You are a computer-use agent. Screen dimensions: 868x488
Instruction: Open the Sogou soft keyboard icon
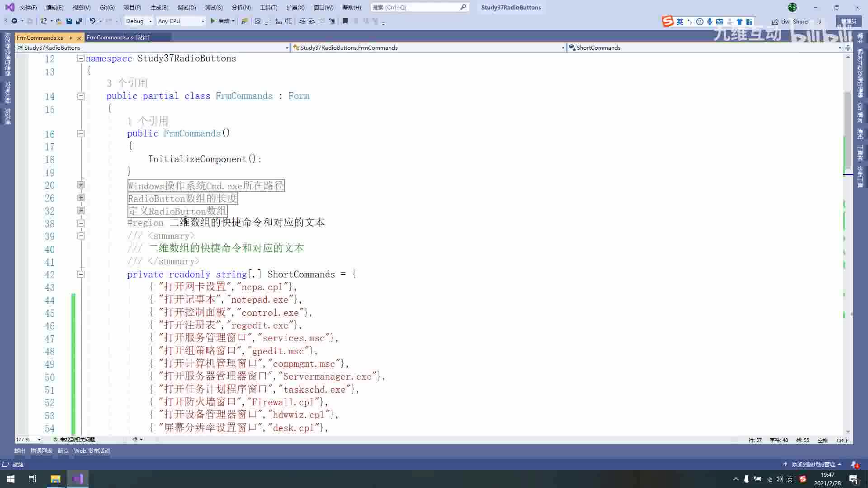pyautogui.click(x=720, y=22)
